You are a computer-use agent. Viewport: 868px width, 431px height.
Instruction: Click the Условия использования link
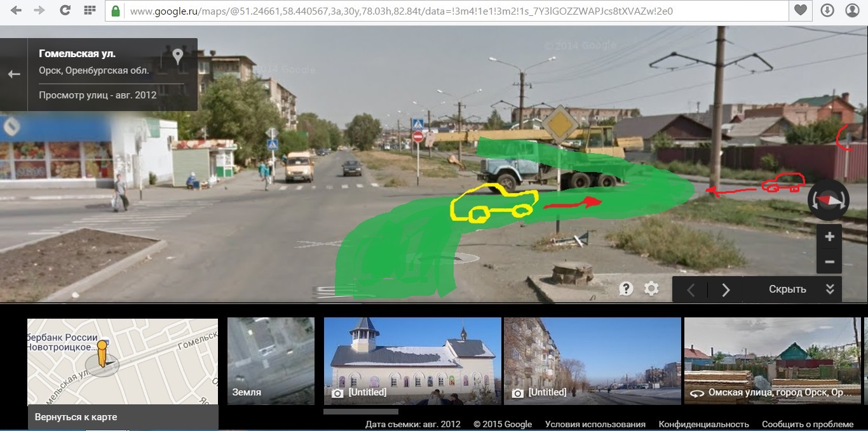click(x=595, y=424)
